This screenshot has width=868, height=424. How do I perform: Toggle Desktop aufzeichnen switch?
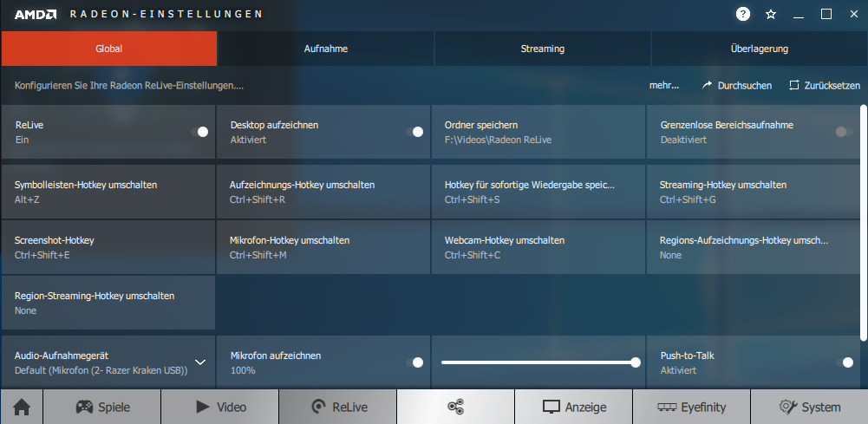pos(414,132)
